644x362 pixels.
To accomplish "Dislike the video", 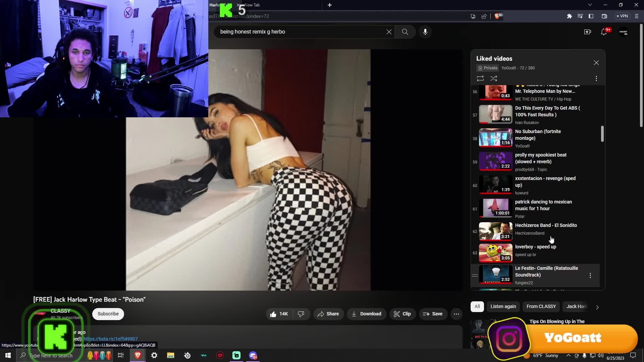I will click(x=301, y=314).
